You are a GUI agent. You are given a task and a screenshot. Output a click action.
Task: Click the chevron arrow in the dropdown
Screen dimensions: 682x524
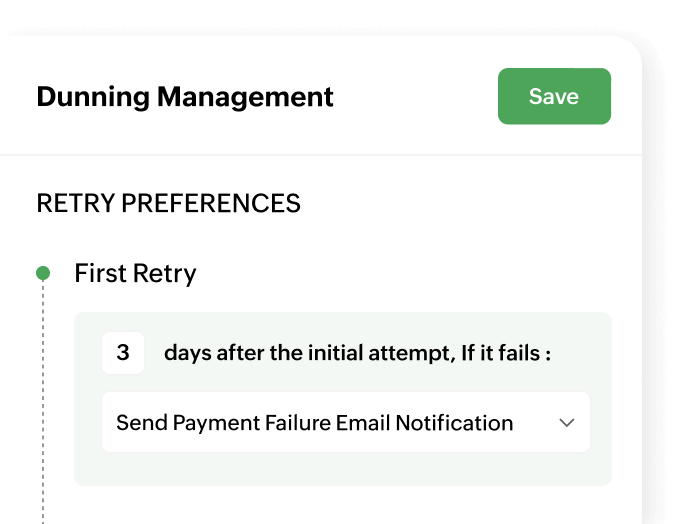[567, 423]
